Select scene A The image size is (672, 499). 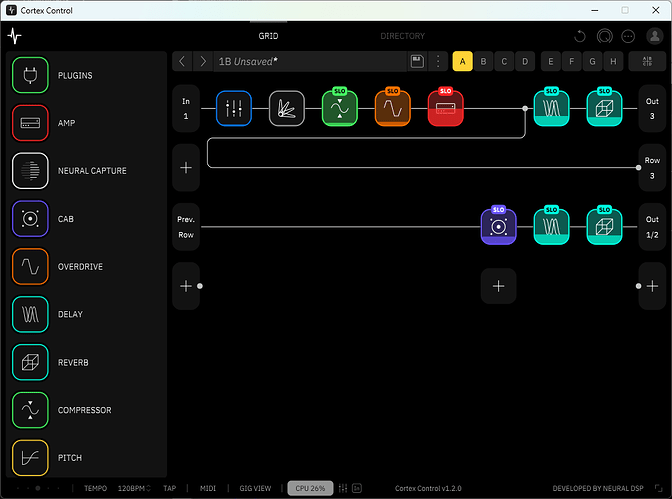(462, 61)
